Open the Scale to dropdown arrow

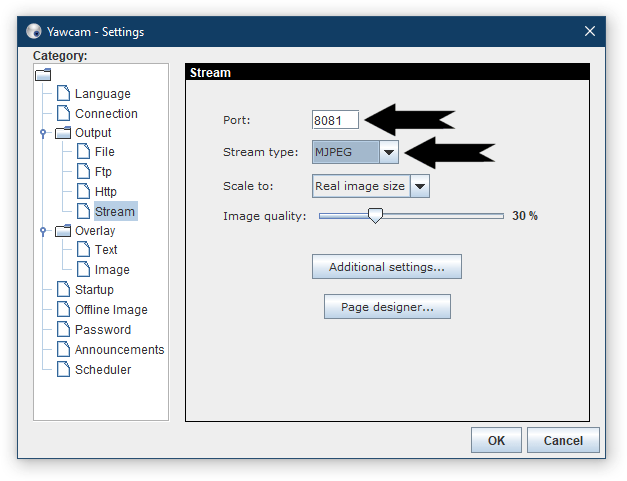click(420, 186)
